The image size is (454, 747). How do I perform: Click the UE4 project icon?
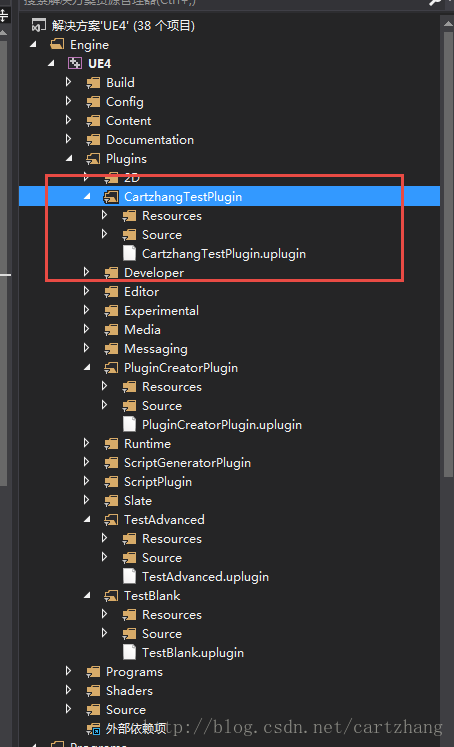(x=75, y=63)
